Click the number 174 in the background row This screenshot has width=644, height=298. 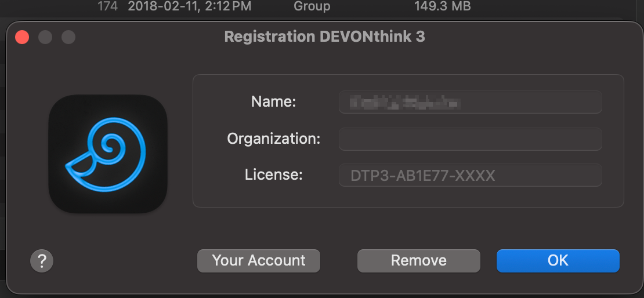107,7
